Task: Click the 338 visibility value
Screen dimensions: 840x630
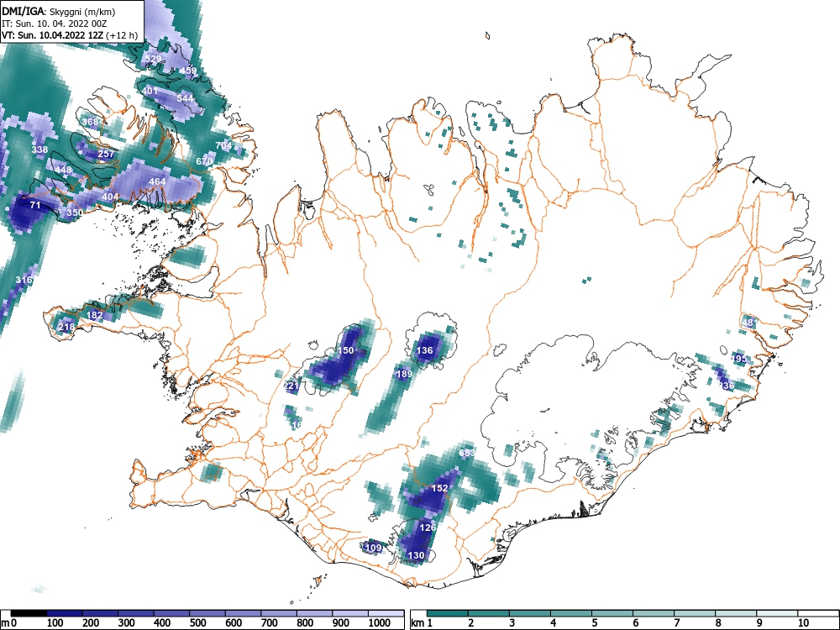Action: [x=39, y=150]
